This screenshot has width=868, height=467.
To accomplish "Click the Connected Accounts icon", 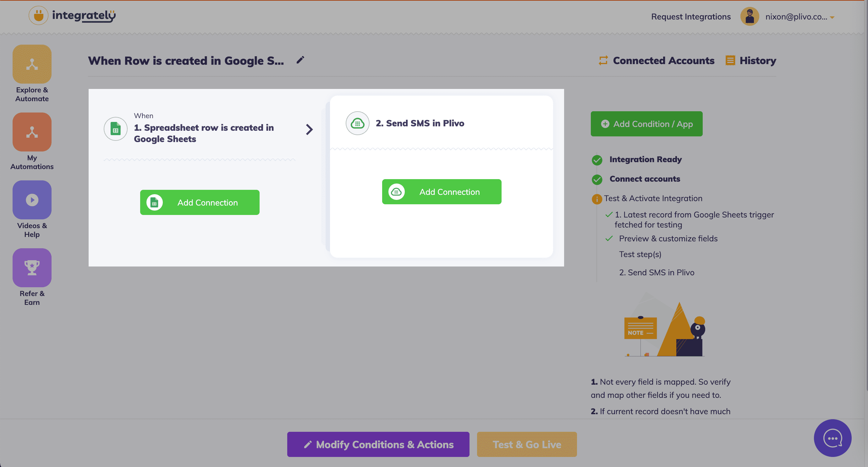I will click(603, 60).
